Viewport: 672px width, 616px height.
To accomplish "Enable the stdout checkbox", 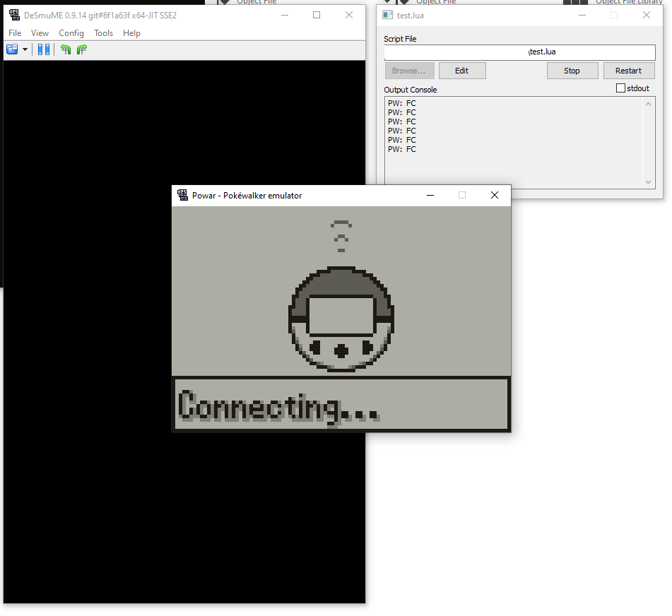I will click(620, 88).
